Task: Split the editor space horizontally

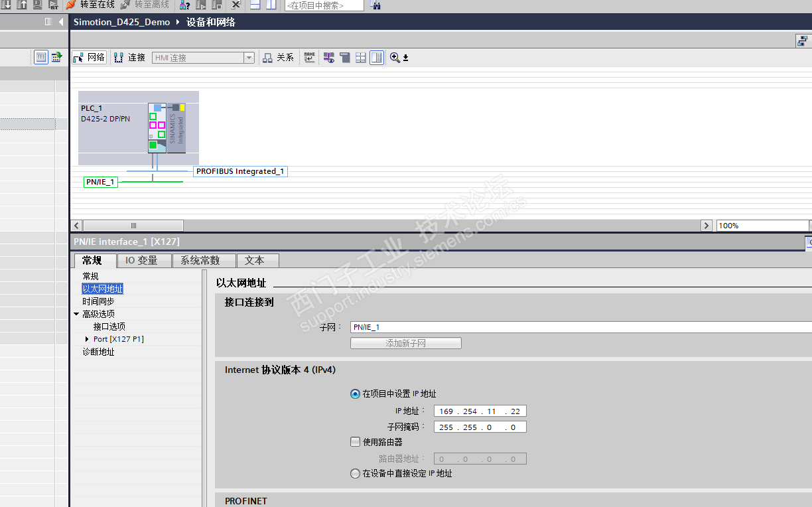Action: tap(255, 5)
